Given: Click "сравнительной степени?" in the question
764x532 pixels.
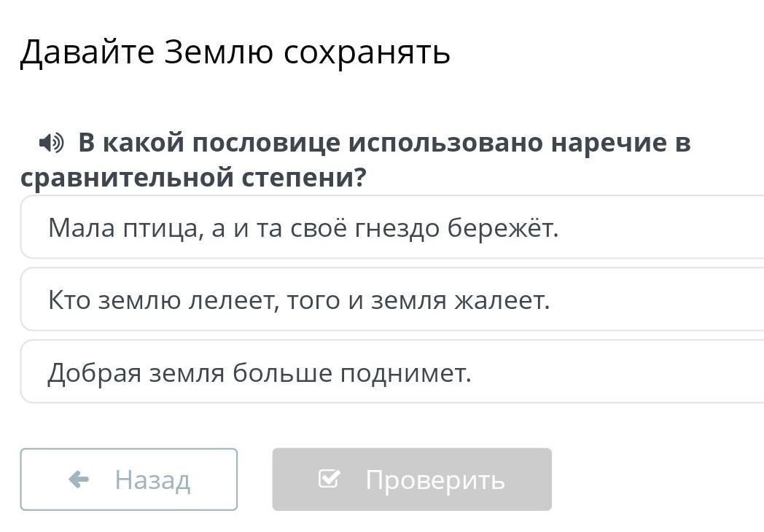Looking at the screenshot, I should point(193,177).
